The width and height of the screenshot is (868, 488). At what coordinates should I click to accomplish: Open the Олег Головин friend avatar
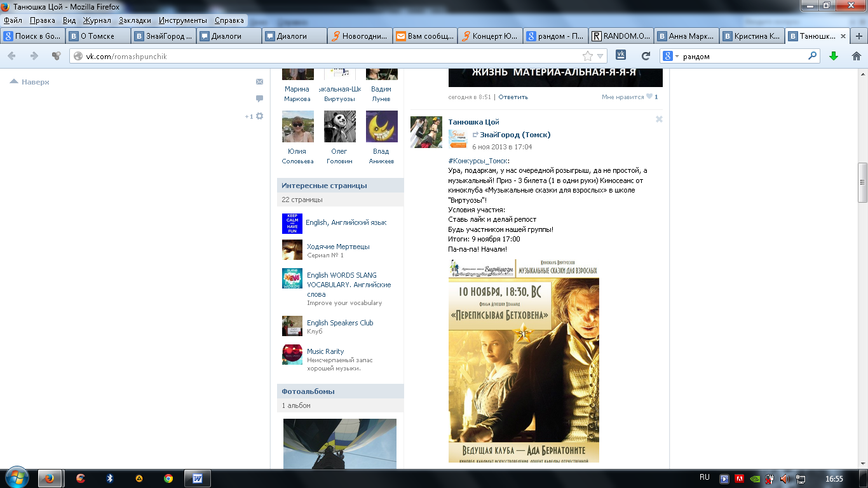[340, 126]
